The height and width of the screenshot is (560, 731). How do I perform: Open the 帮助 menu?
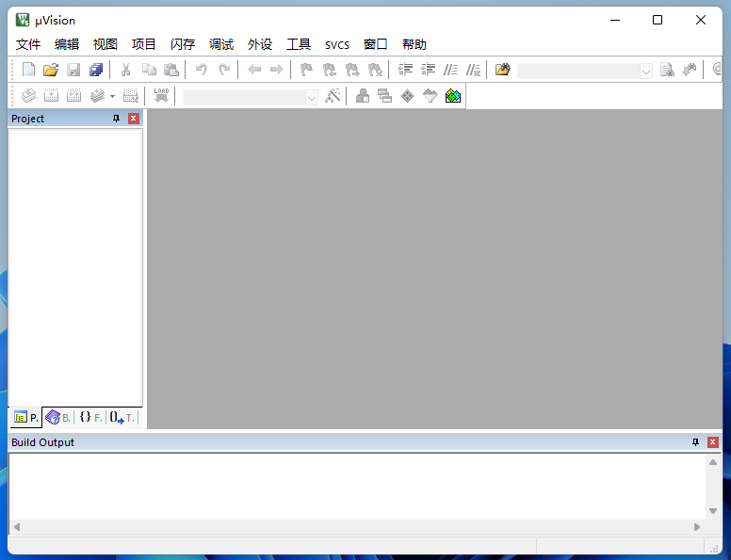pyautogui.click(x=414, y=44)
